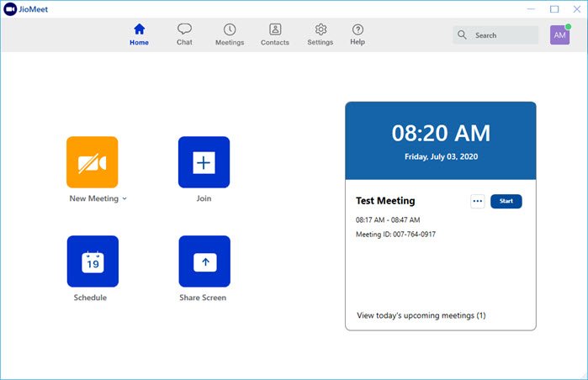Open the AM profile avatar
588x380 pixels.
point(560,34)
